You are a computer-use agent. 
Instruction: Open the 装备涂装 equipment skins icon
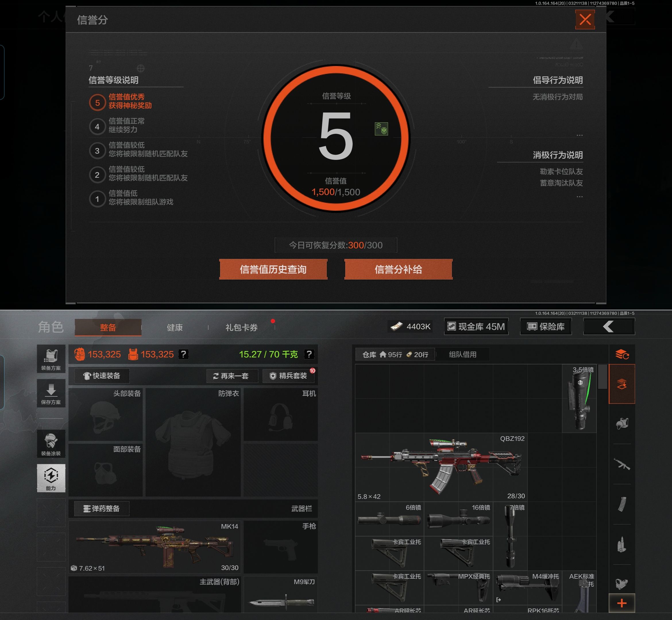pyautogui.click(x=51, y=443)
